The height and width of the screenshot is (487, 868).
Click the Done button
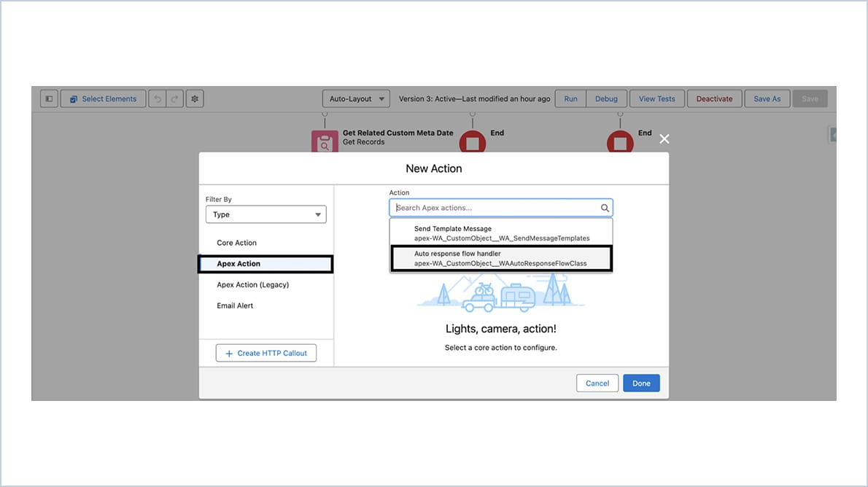point(641,383)
